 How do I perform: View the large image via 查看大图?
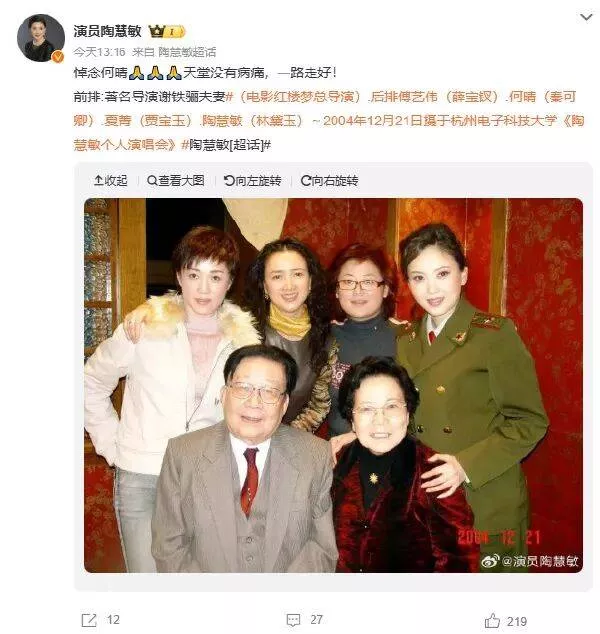coord(176,181)
